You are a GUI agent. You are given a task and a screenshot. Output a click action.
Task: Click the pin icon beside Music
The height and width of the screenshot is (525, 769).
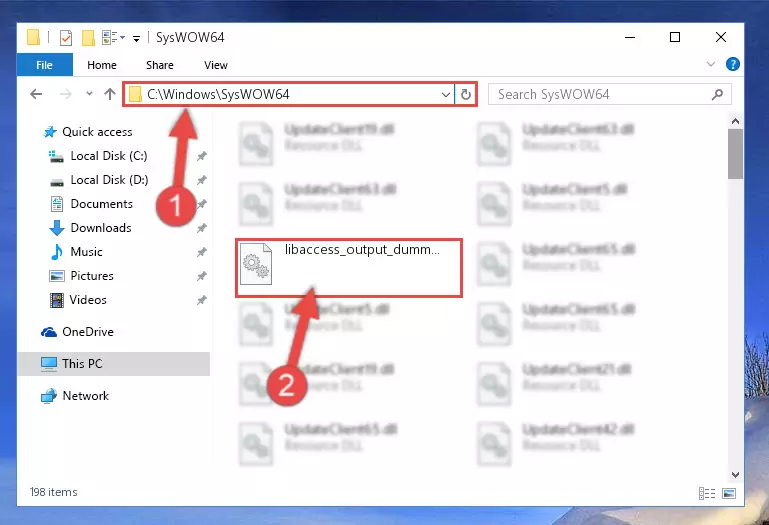(202, 252)
